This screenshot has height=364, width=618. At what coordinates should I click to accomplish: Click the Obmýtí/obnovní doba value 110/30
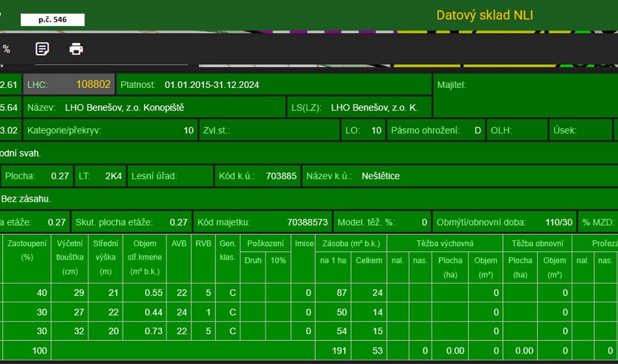tap(559, 222)
